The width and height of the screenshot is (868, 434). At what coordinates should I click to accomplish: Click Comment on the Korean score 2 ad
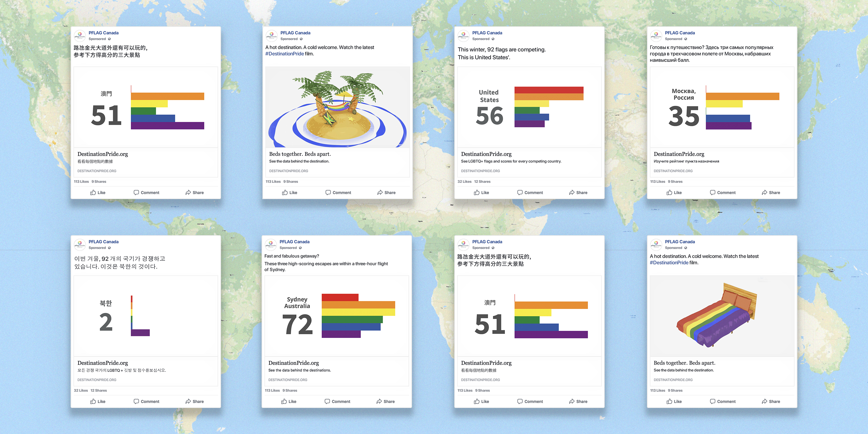(146, 401)
